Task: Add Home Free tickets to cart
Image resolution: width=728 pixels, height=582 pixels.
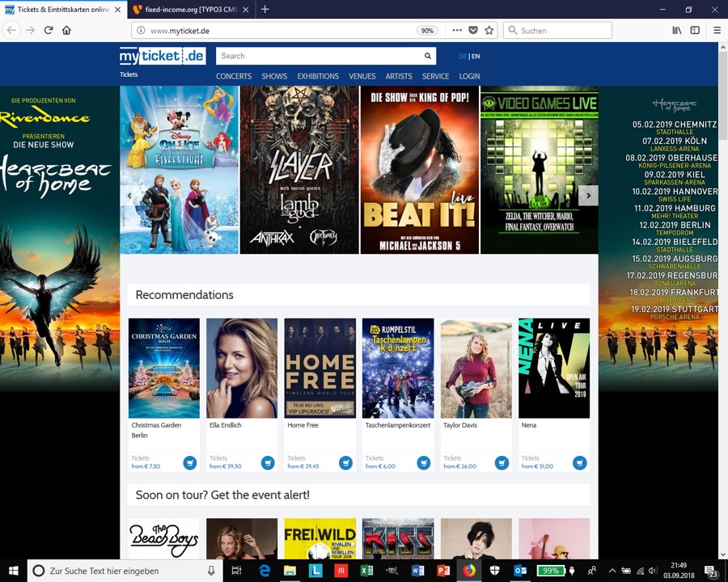Action: coord(346,462)
